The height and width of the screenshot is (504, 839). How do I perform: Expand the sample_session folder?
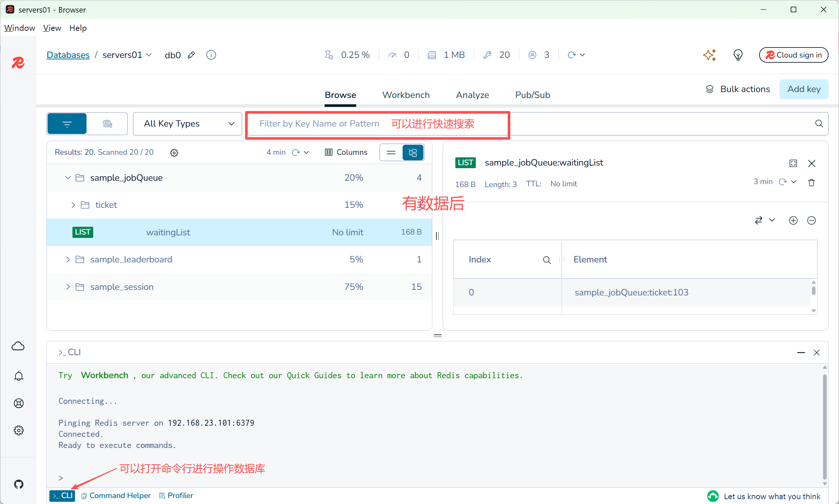[68, 287]
